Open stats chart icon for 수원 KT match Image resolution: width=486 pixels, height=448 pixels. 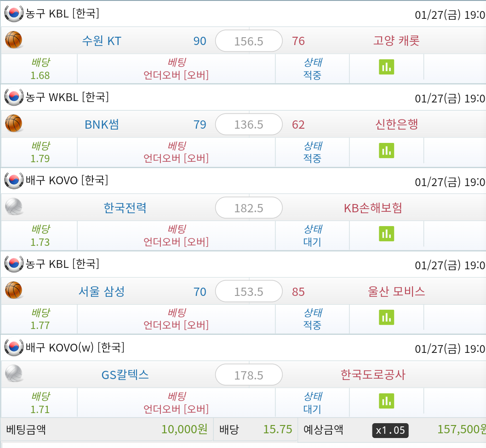pos(386,67)
